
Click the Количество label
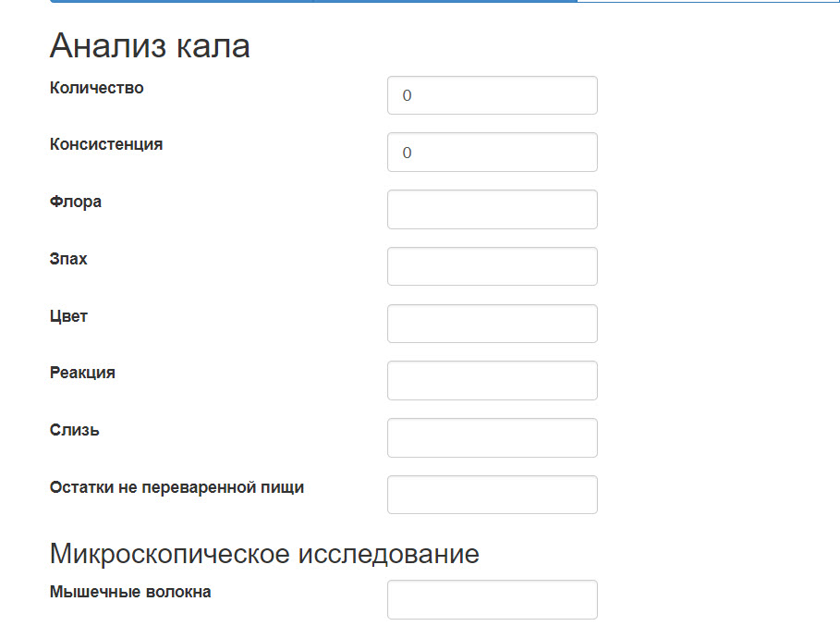tap(97, 88)
